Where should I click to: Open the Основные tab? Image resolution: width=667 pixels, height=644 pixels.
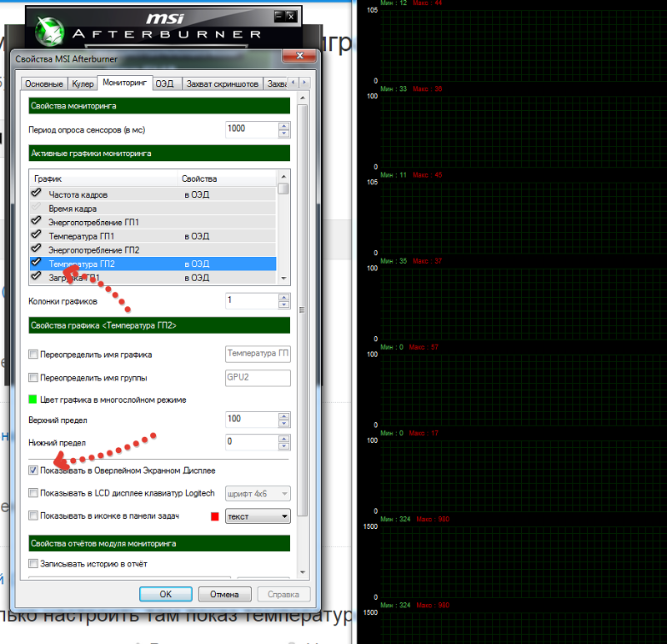click(44, 84)
